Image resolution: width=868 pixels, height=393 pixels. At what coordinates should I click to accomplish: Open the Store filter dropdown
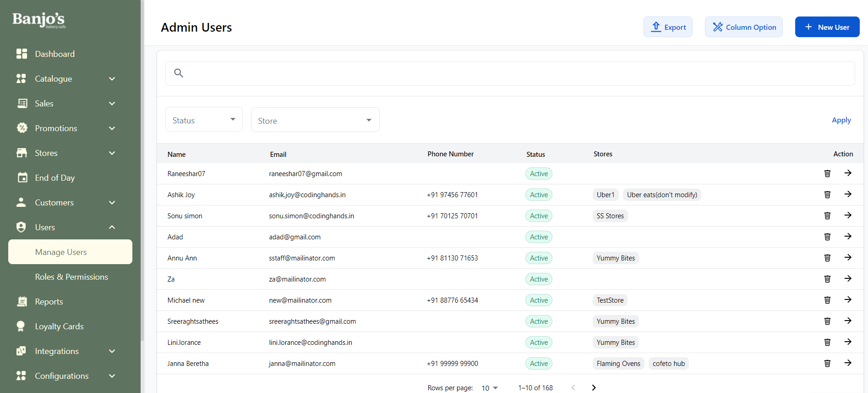[x=315, y=120]
